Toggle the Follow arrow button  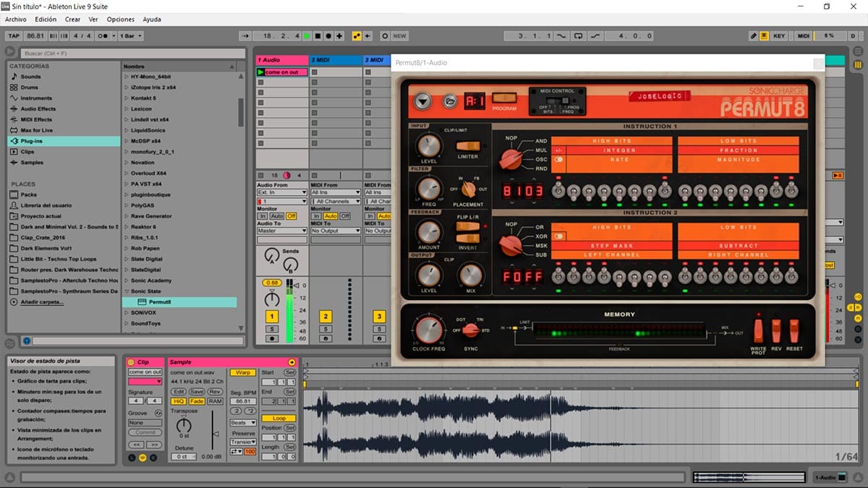[x=246, y=35]
